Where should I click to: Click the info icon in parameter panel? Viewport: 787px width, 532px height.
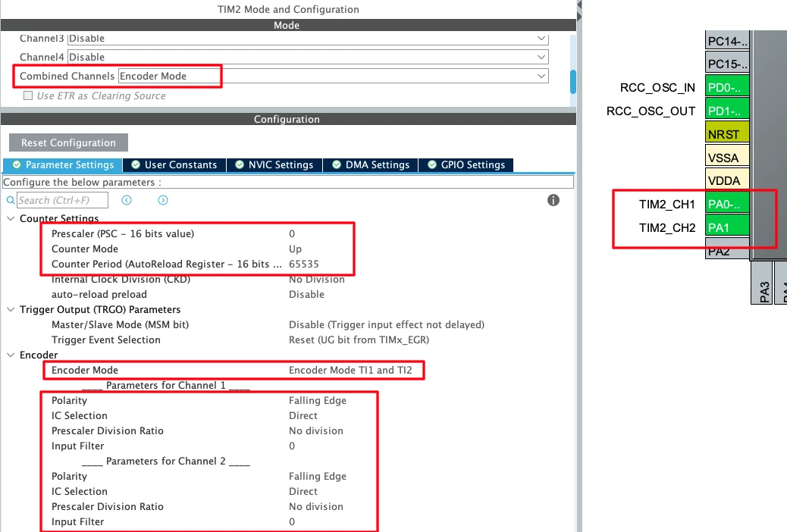pyautogui.click(x=553, y=200)
